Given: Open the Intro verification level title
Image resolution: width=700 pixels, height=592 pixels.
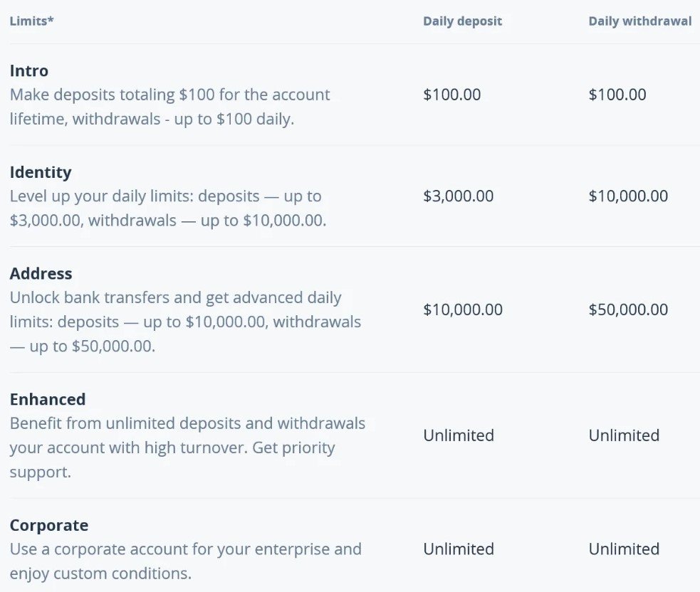Looking at the screenshot, I should [29, 71].
